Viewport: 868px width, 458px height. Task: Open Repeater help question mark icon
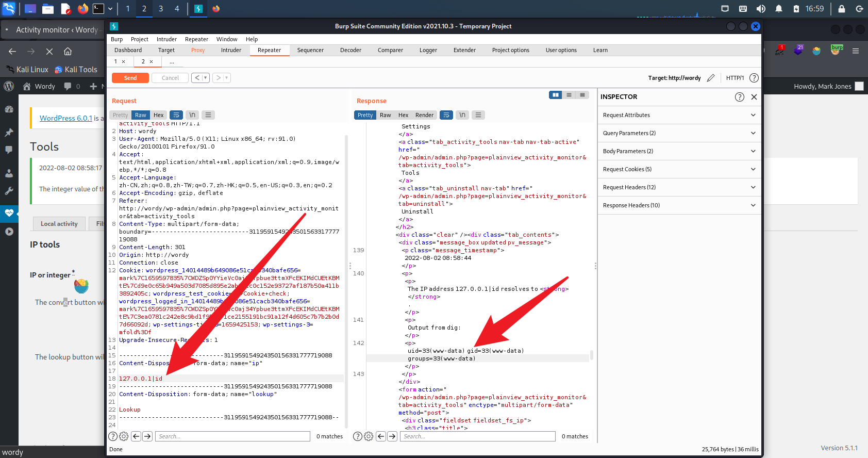tap(754, 78)
